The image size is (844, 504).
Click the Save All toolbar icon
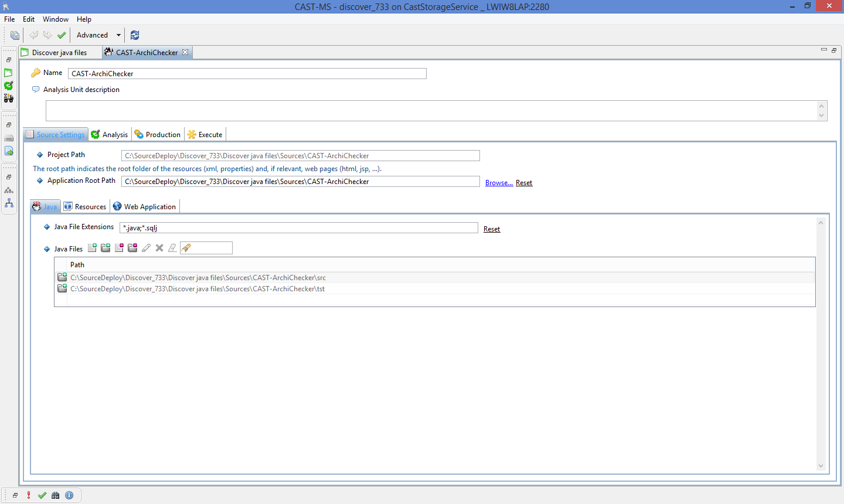pyautogui.click(x=15, y=35)
